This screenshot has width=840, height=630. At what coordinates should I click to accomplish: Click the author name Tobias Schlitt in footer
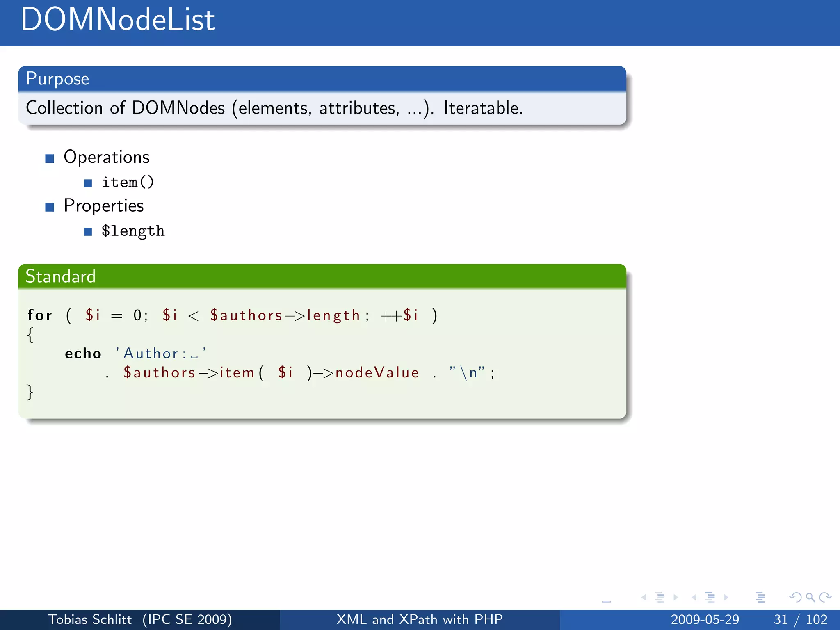90,619
